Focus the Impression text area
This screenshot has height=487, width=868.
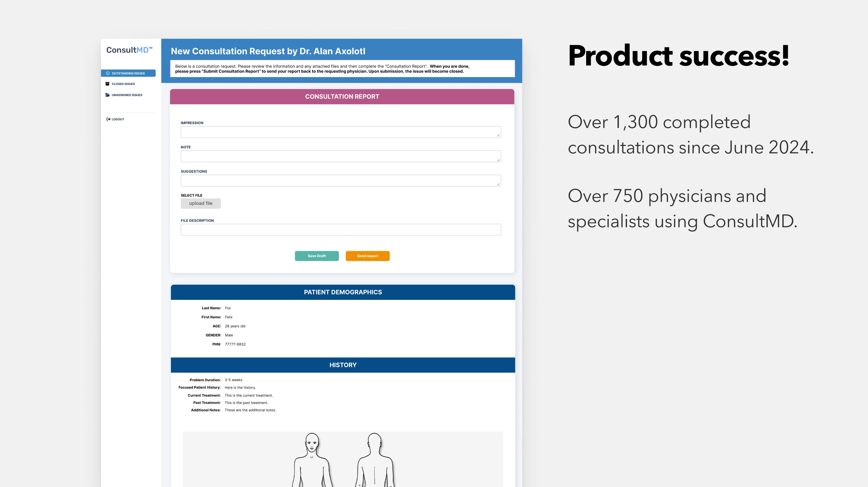[340, 132]
